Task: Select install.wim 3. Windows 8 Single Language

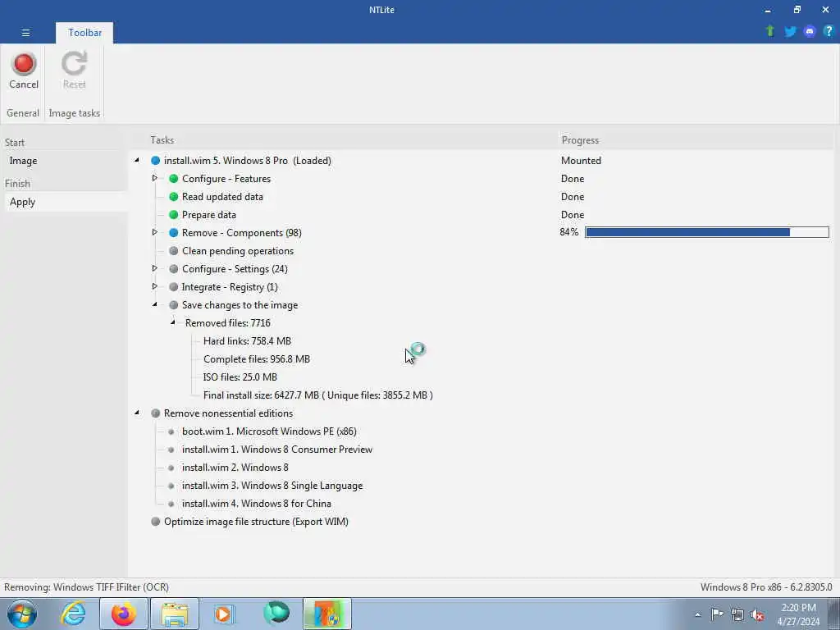Action: [x=272, y=486]
